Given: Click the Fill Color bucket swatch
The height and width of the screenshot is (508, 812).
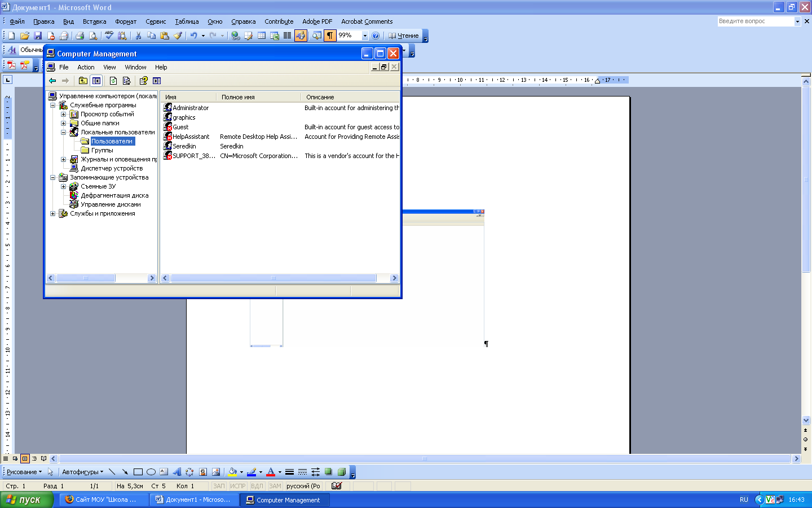Looking at the screenshot, I should [232, 472].
